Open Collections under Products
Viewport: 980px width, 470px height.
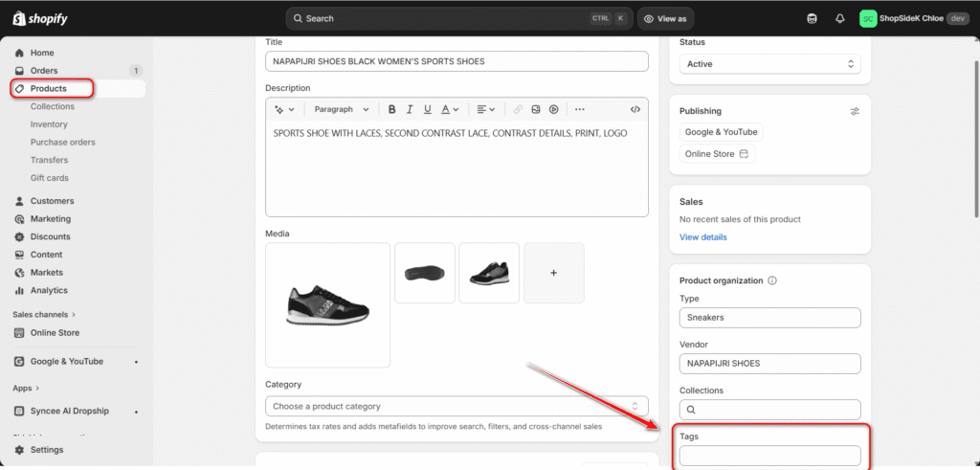pyautogui.click(x=53, y=107)
